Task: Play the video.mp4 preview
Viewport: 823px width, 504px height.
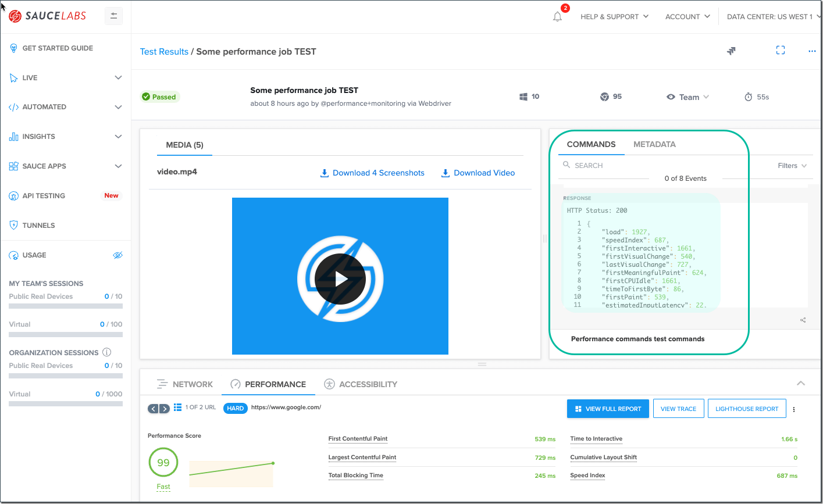Action: point(340,279)
